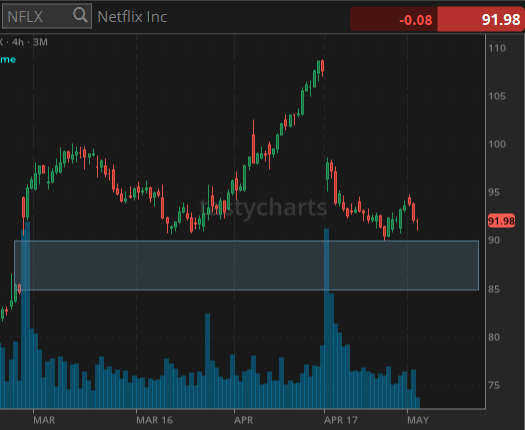This screenshot has width=525, height=430.
Task: Click the 90 price axis label
Action: tap(494, 240)
